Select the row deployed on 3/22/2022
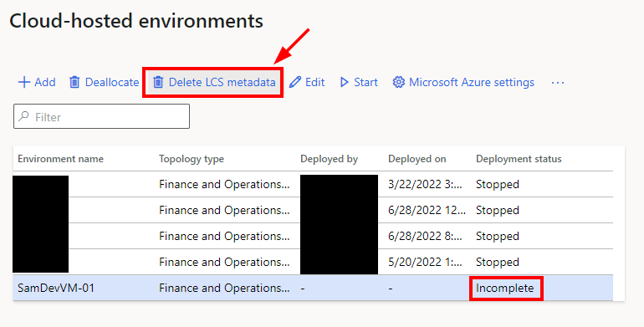This screenshot has width=644, height=327. pyautogui.click(x=313, y=184)
